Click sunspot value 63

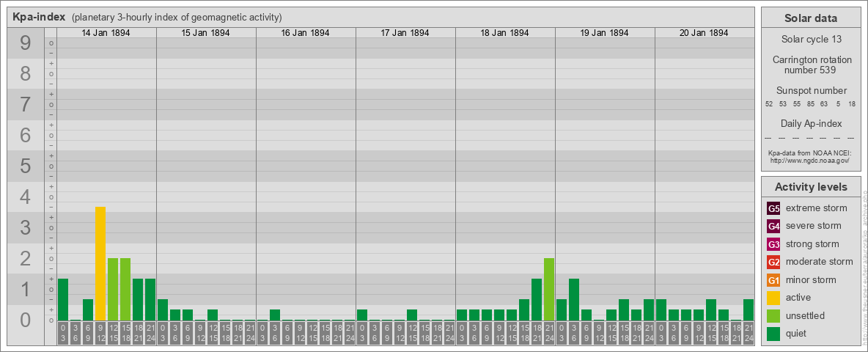pyautogui.click(x=824, y=104)
